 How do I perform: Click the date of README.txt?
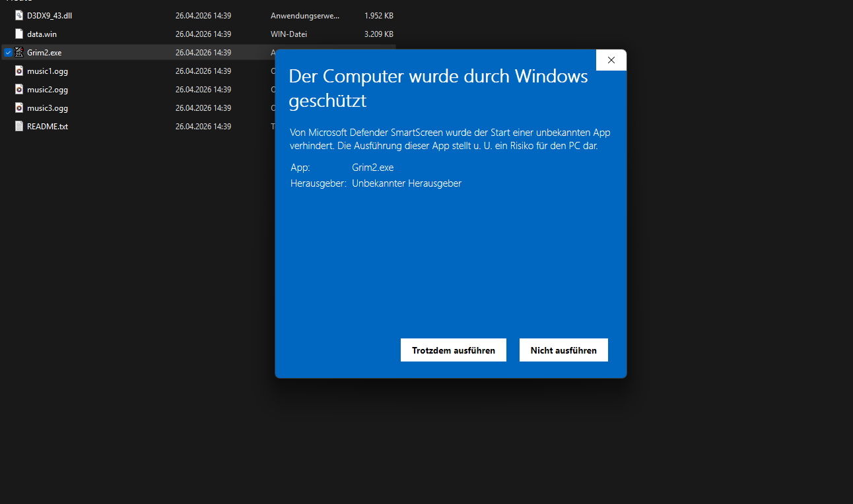pyautogui.click(x=203, y=126)
